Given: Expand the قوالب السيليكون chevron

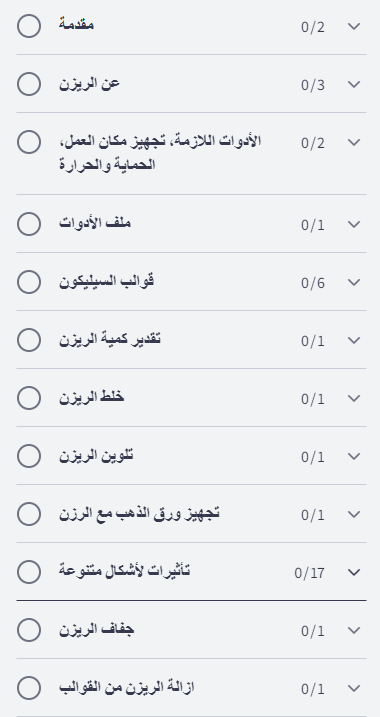Looking at the screenshot, I should [x=354, y=283].
